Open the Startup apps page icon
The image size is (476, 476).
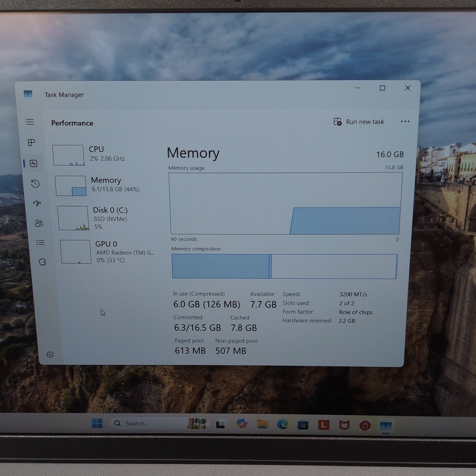[37, 203]
